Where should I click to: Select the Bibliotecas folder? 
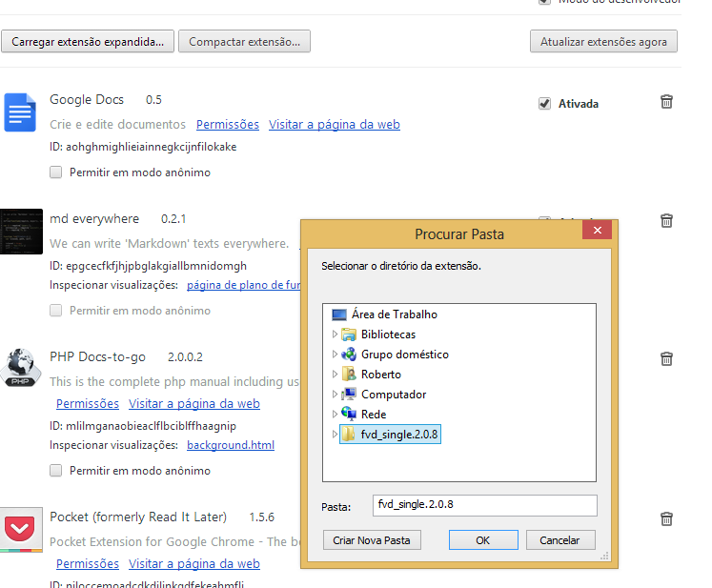point(378,335)
